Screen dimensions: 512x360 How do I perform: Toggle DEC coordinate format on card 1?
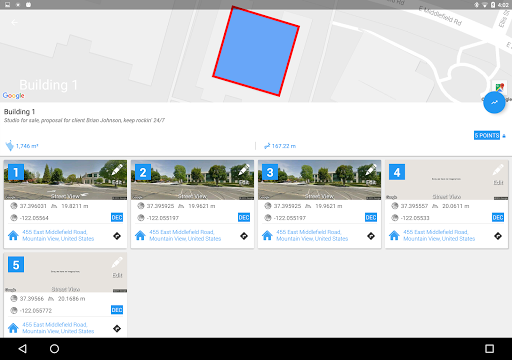[x=117, y=218]
